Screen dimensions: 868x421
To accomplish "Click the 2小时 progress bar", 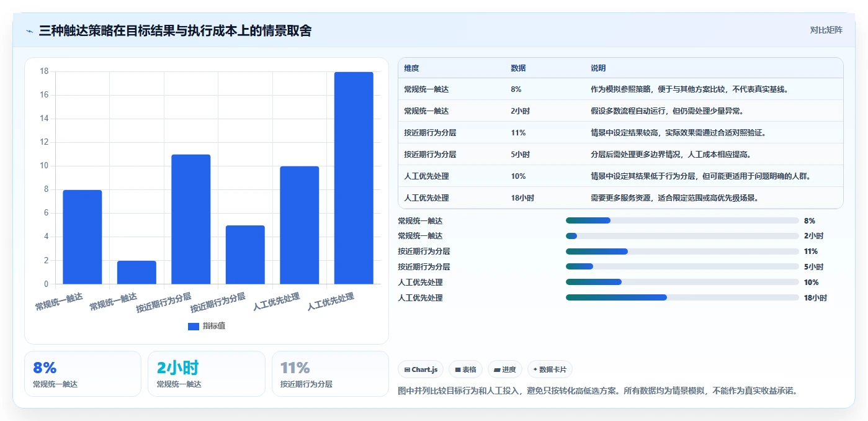I will (682, 236).
